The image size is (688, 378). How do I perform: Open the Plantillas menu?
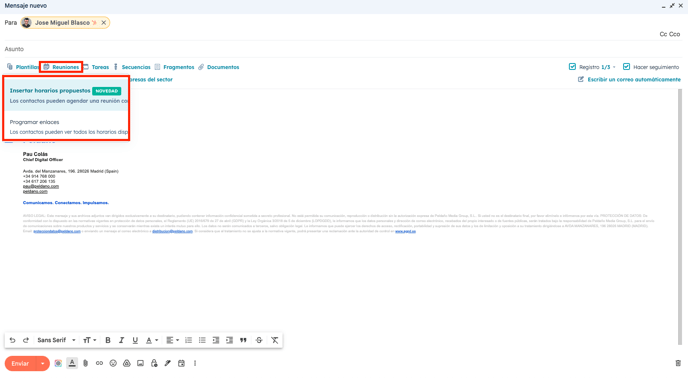[23, 67]
